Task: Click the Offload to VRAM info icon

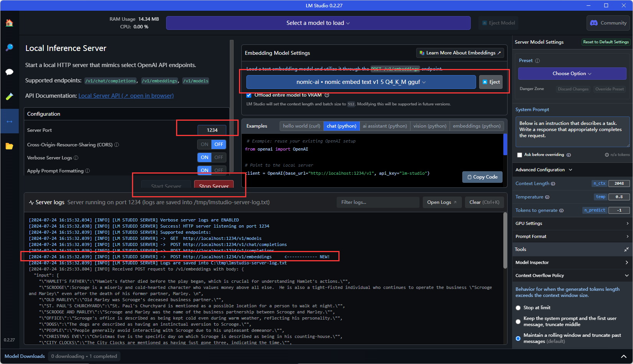Action: click(x=327, y=95)
